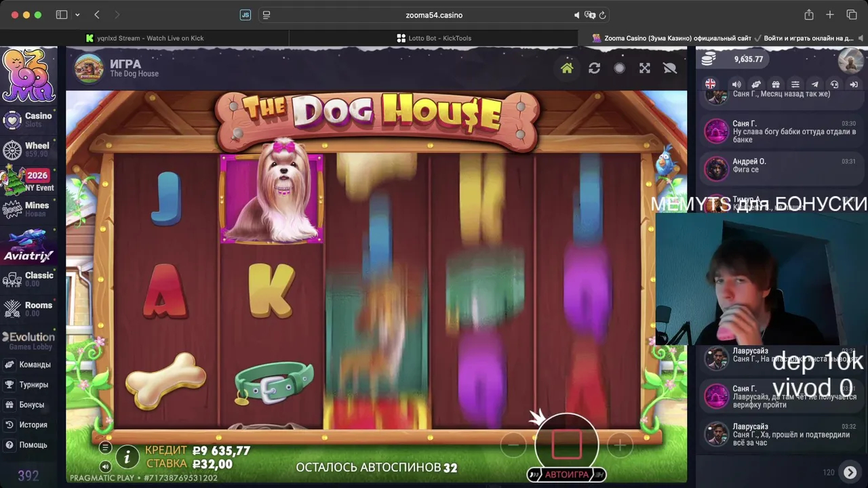Click The Dog House game thumbnail
Image resolution: width=868 pixels, height=488 pixels.
89,68
